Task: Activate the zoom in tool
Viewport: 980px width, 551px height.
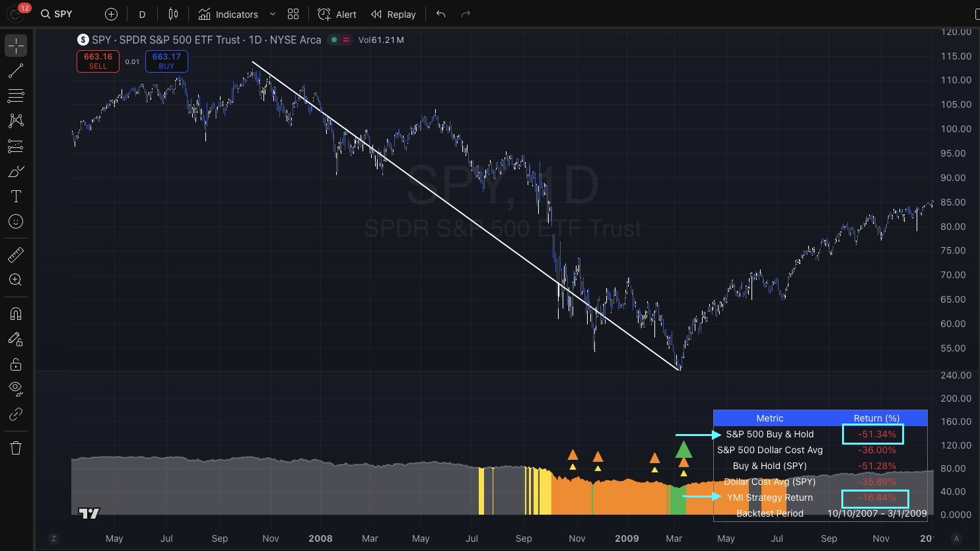Action: [16, 279]
